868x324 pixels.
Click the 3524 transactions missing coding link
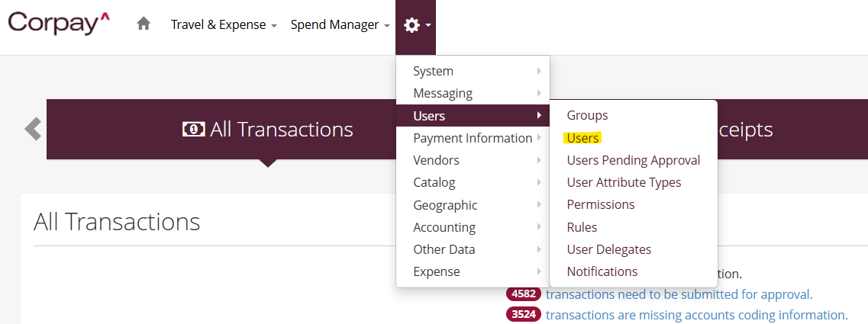[x=695, y=315]
